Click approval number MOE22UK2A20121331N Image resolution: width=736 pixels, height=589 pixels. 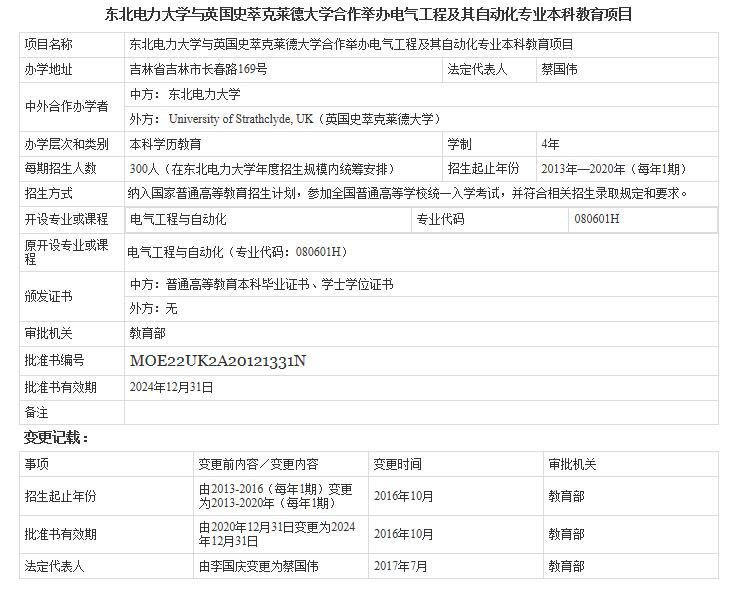[218, 361]
